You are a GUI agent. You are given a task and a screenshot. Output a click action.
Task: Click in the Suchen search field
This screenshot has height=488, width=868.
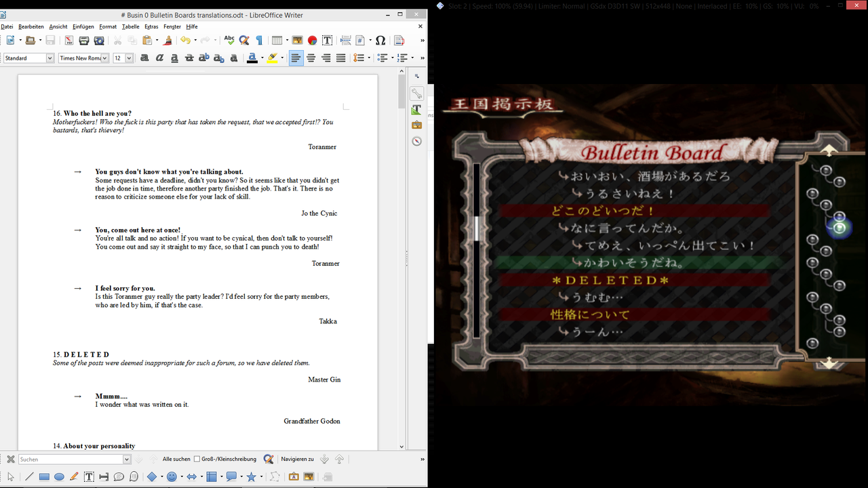coord(70,460)
